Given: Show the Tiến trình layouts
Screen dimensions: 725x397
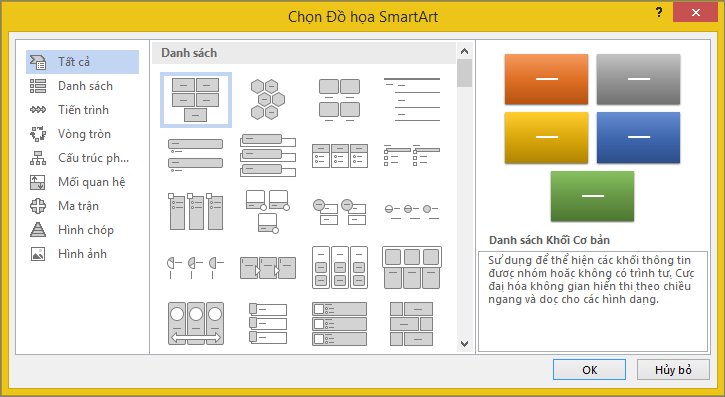Looking at the screenshot, I should click(x=82, y=110).
